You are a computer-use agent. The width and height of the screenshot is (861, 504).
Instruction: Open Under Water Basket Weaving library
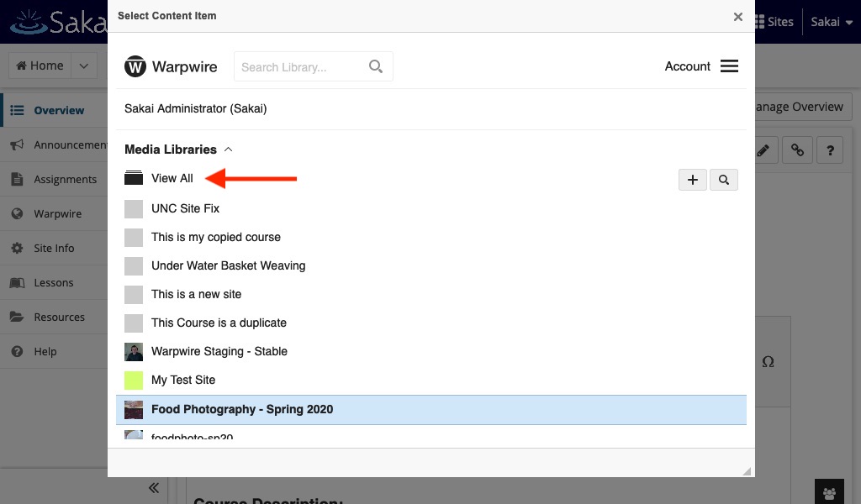point(229,265)
